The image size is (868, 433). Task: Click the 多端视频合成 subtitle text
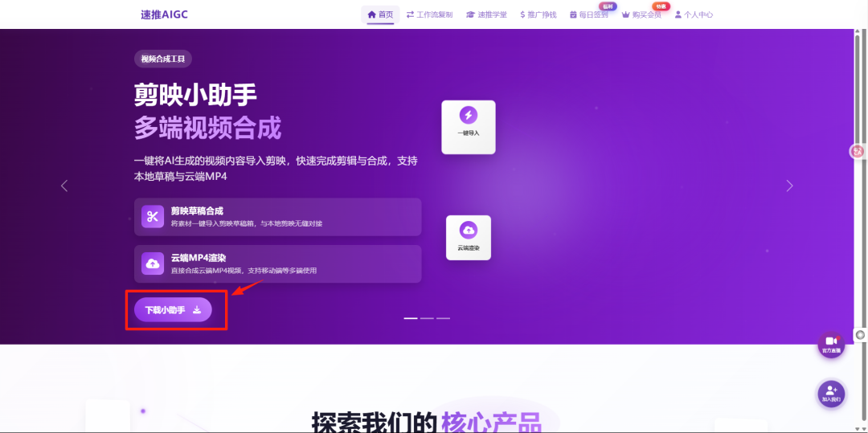pyautogui.click(x=207, y=128)
